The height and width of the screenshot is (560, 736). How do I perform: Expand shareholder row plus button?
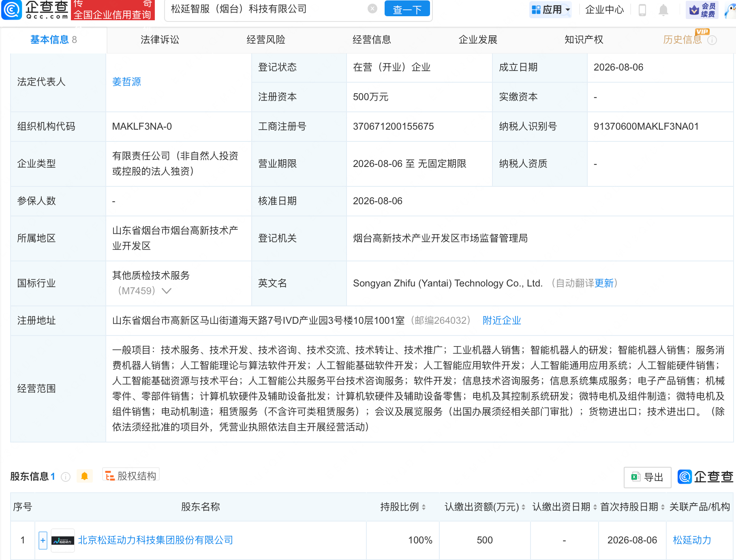(x=43, y=540)
